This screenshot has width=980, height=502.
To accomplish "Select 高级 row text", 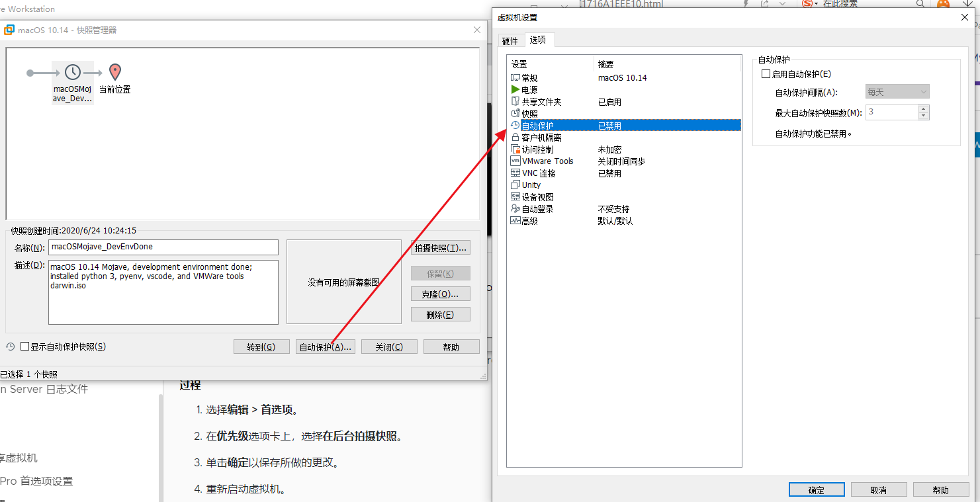I will [530, 221].
